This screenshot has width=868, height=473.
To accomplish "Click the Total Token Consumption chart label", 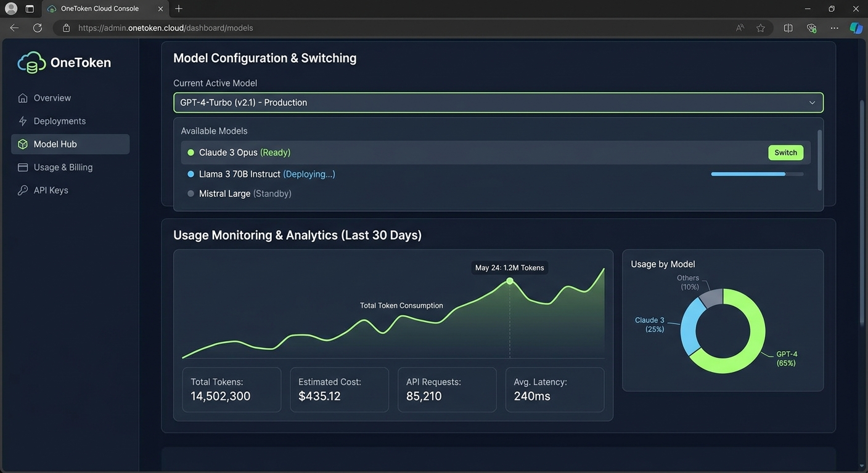I will (401, 305).
